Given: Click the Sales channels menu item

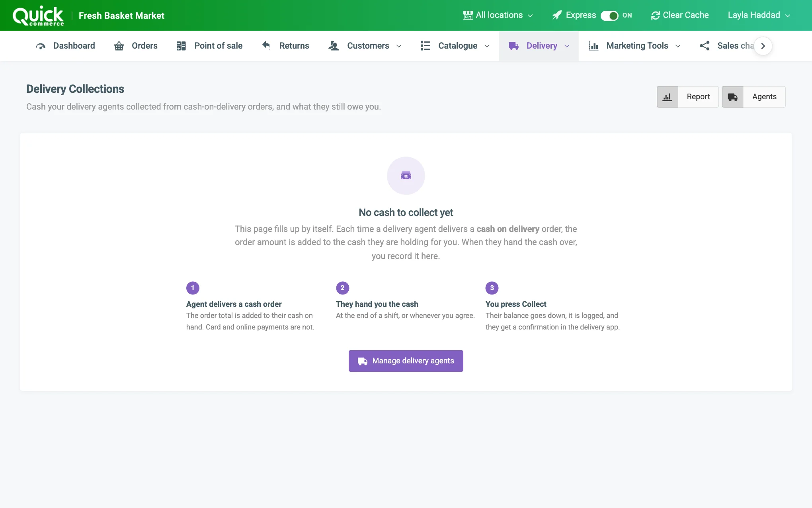Looking at the screenshot, I should [727, 46].
